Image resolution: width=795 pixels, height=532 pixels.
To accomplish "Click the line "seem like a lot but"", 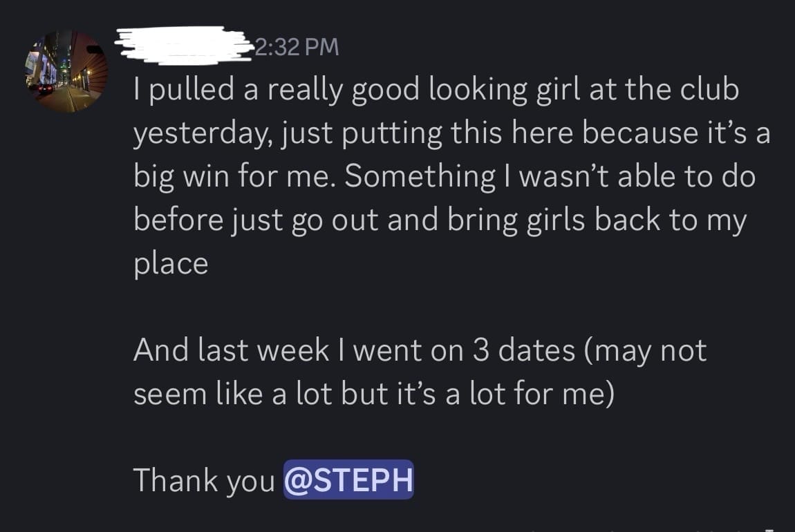I will point(373,394).
